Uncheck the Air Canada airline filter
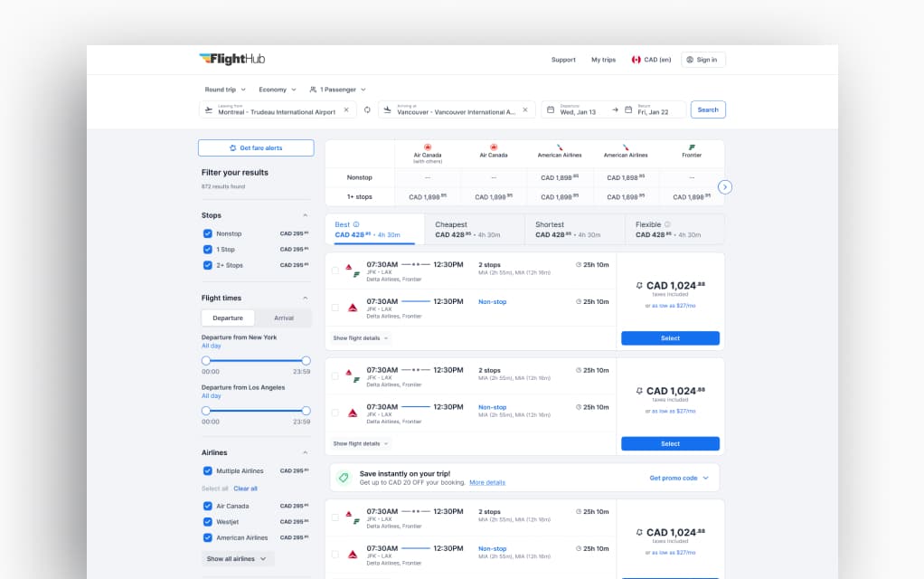 (207, 506)
